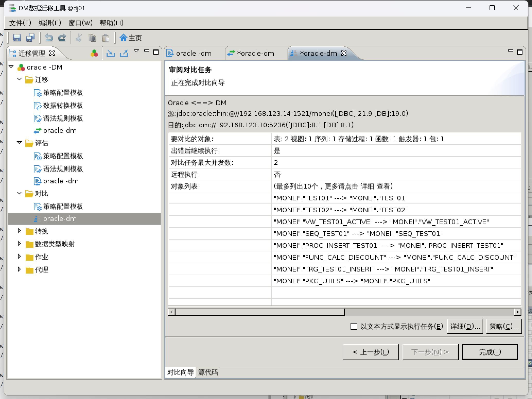Collapse the 评估 folder node
This screenshot has width=532, height=399.
[x=19, y=143]
